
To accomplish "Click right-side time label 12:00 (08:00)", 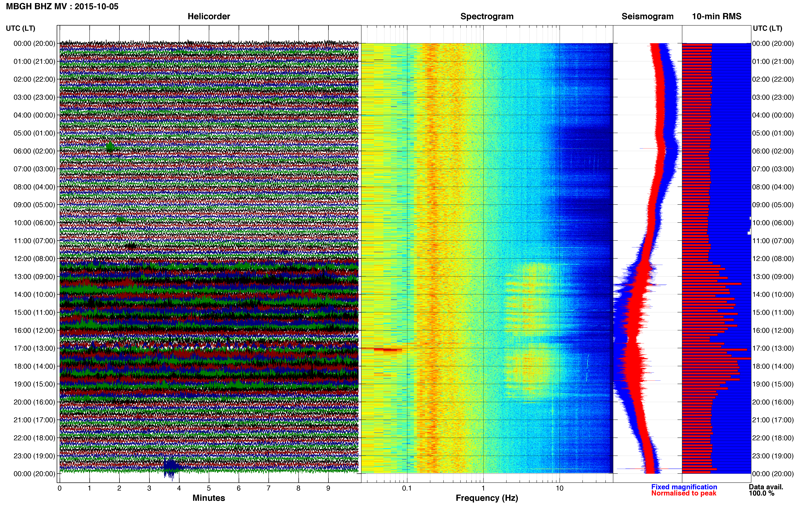I will coord(773,259).
